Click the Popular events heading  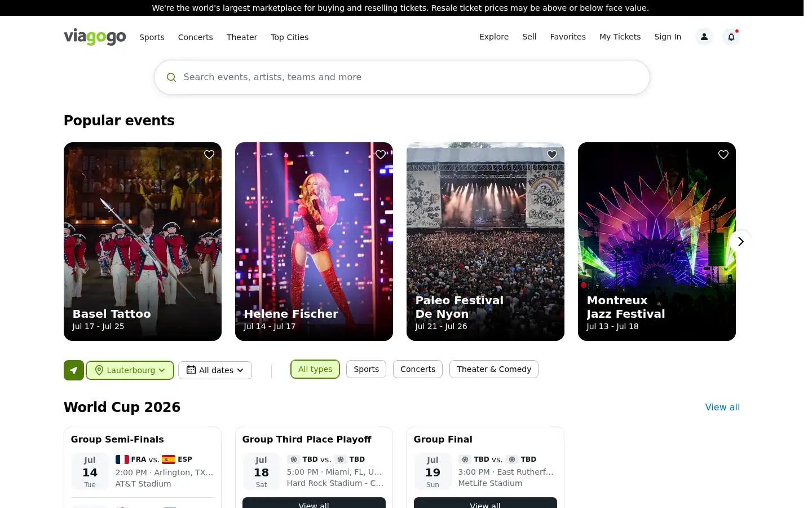click(x=119, y=121)
